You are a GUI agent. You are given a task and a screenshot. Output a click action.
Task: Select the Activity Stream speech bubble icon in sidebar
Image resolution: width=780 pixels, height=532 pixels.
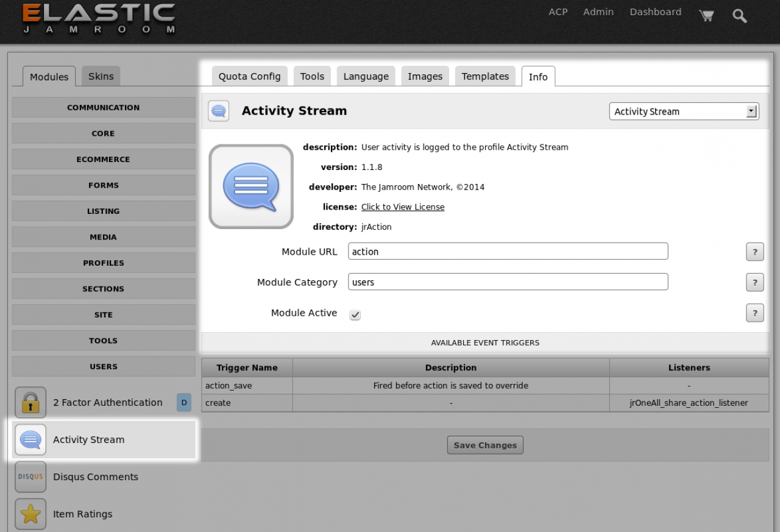click(30, 439)
